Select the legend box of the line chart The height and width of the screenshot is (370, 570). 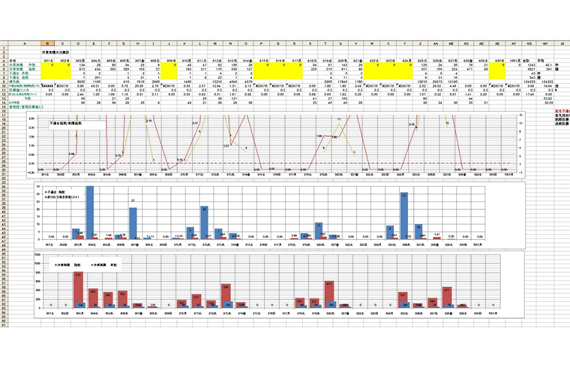point(77,125)
